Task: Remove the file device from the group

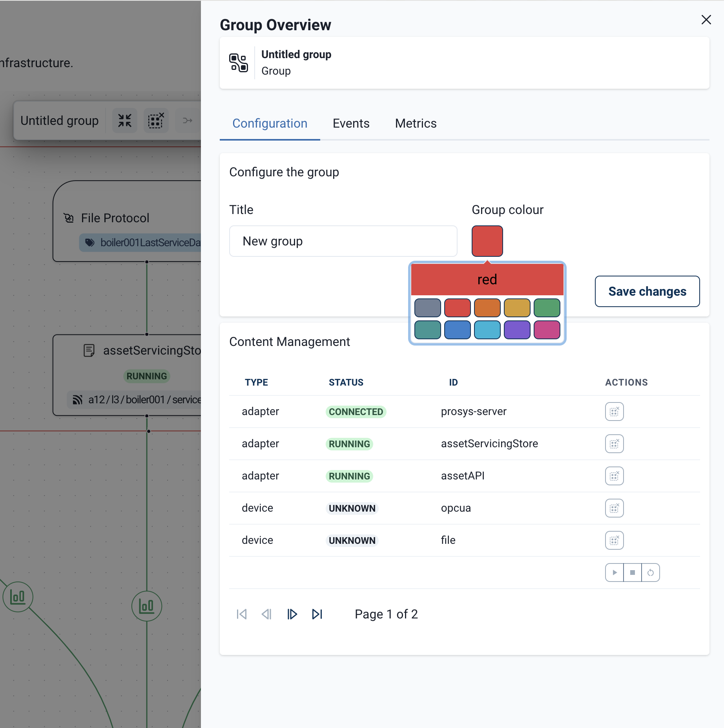Action: click(614, 540)
